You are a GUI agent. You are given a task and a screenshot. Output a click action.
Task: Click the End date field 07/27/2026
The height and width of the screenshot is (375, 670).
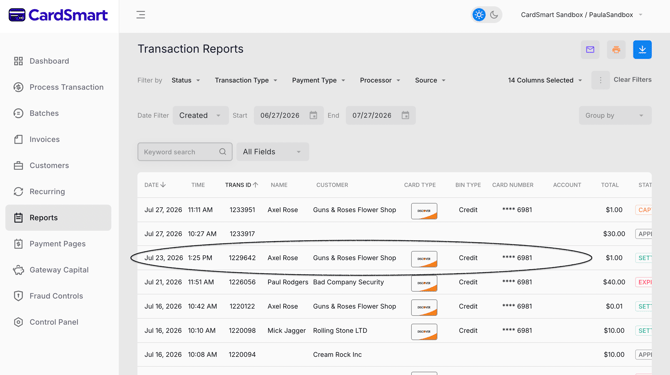[x=380, y=115]
